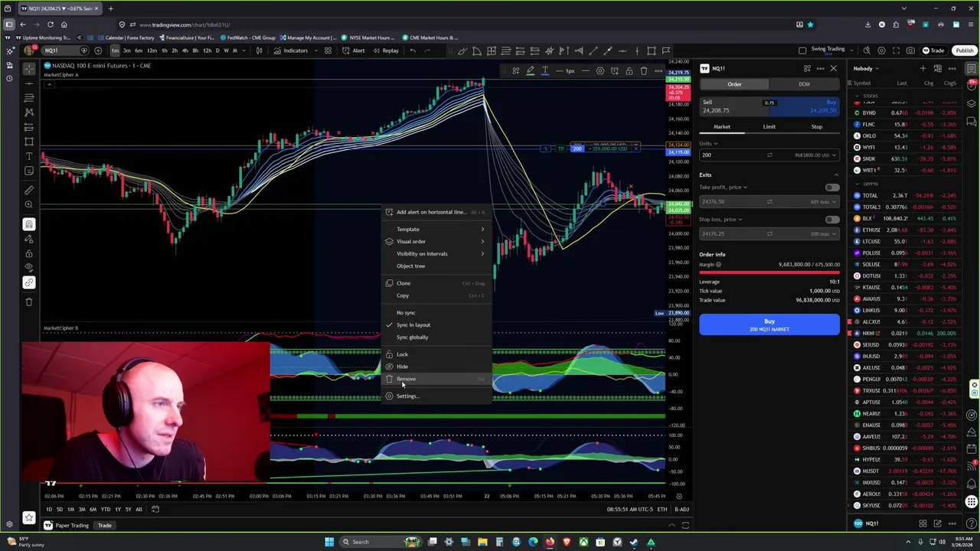The height and width of the screenshot is (551, 980).
Task: Add alert on horizontal line
Action: (436, 212)
